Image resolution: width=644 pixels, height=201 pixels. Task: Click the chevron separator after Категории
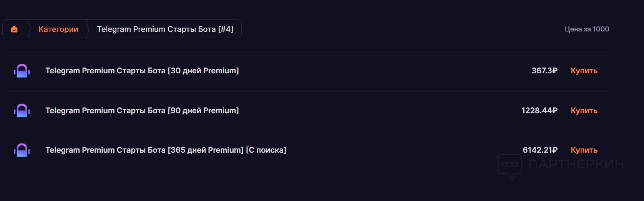87,29
